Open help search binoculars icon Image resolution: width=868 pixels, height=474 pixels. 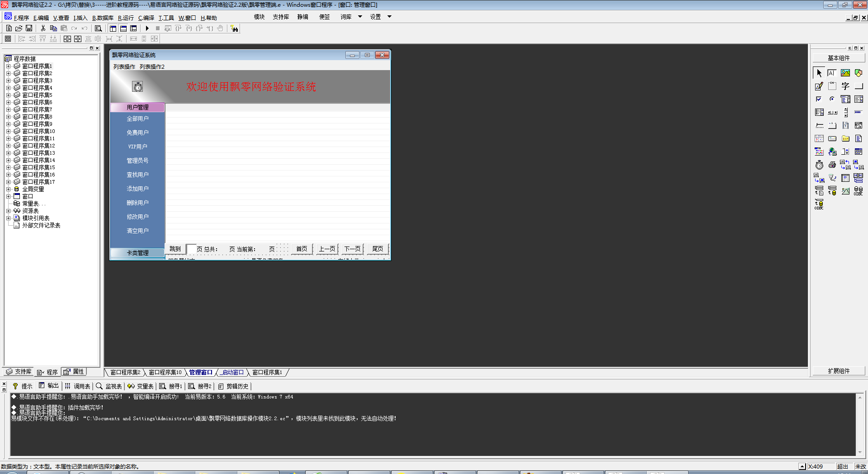pos(234,28)
